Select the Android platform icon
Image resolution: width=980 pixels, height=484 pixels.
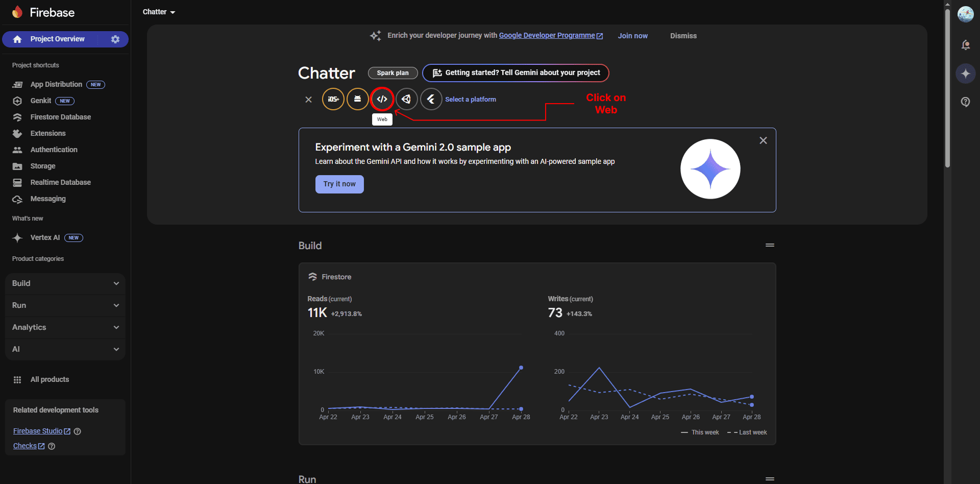click(357, 99)
